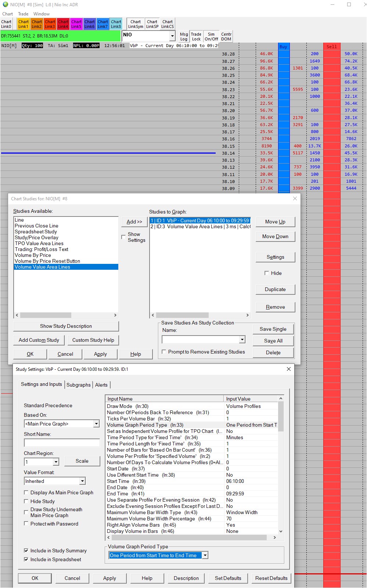Select Previous Close Line study
367x588 pixels.
[36, 226]
